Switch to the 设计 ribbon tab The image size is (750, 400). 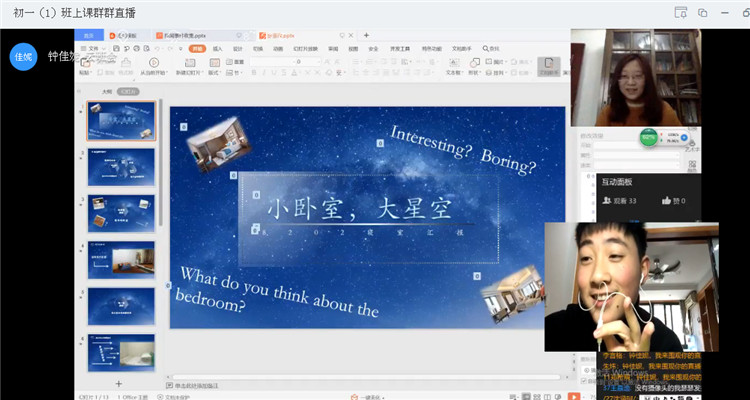pos(237,48)
